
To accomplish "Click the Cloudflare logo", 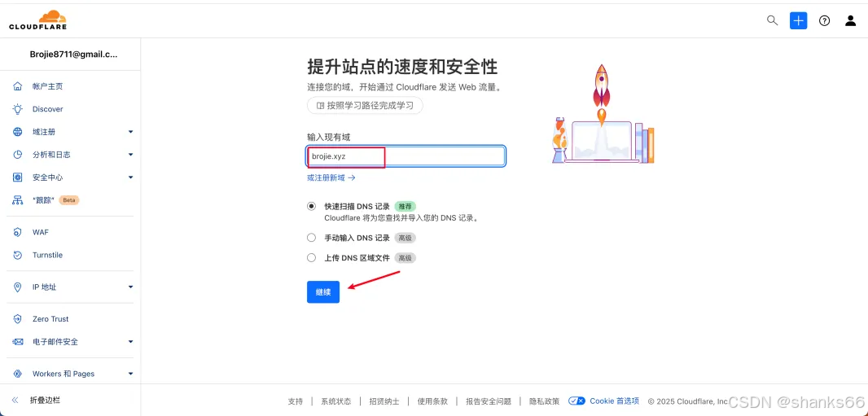I will click(x=37, y=20).
